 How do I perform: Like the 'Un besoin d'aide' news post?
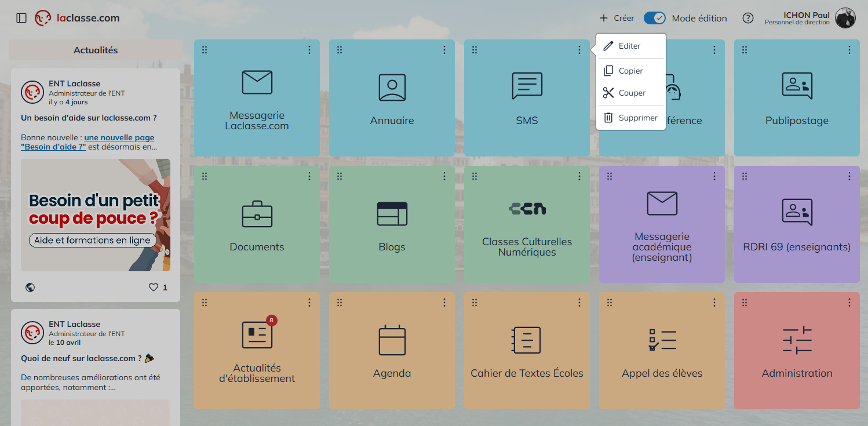[x=154, y=287]
